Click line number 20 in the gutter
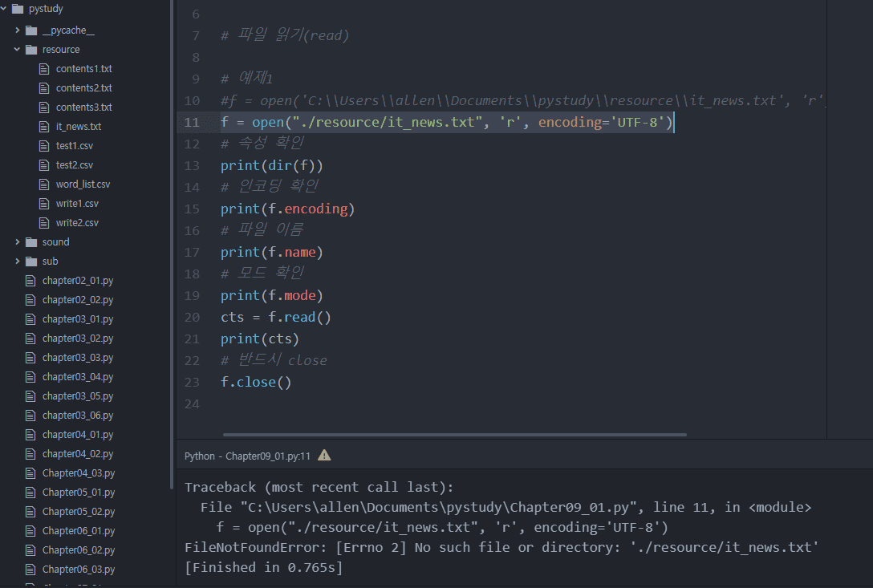 pos(192,318)
